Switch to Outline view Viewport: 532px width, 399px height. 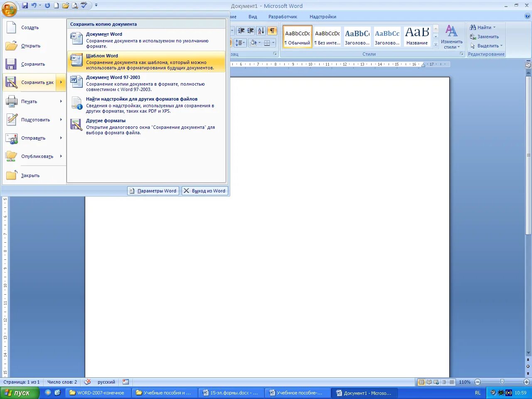pyautogui.click(x=444, y=382)
